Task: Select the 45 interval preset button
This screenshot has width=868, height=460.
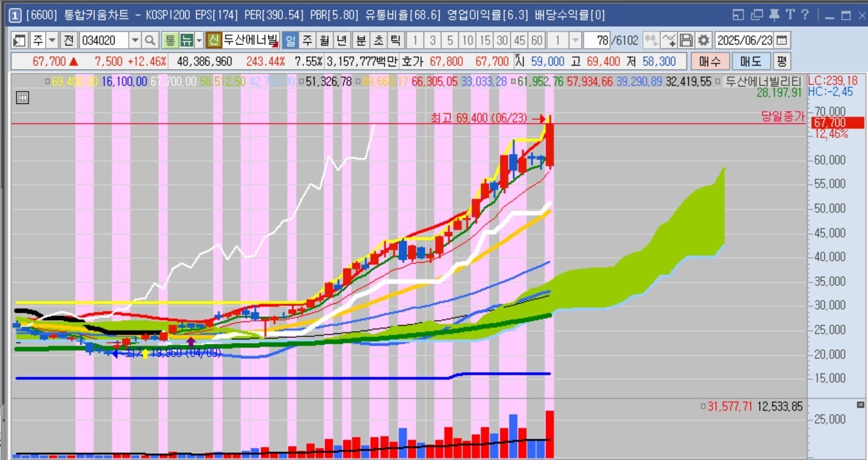Action: tap(519, 41)
